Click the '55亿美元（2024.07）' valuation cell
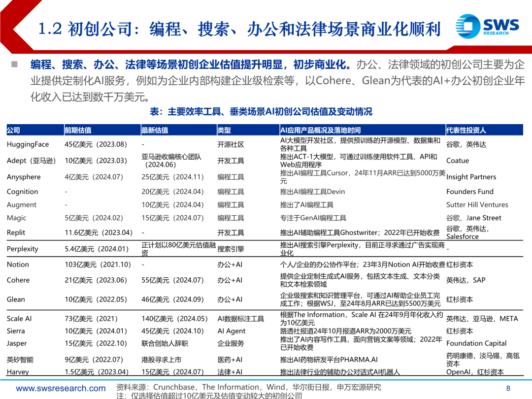 (173, 280)
